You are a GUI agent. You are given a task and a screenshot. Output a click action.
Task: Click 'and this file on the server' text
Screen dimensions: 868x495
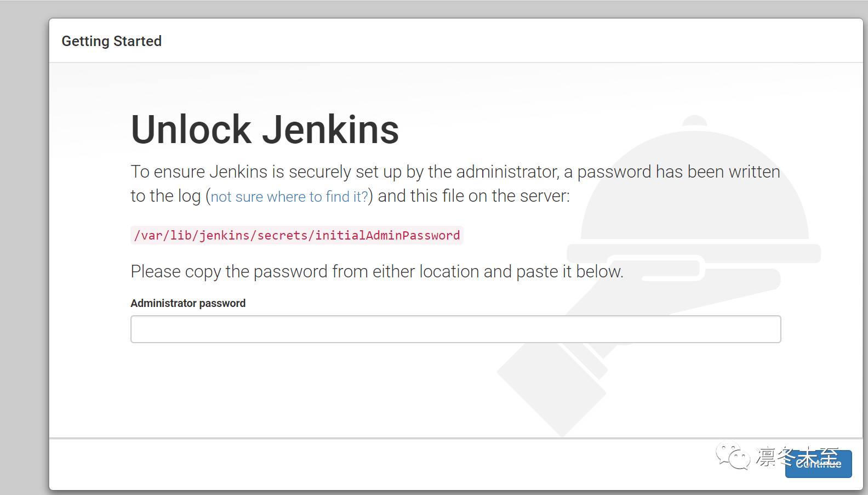coord(473,196)
